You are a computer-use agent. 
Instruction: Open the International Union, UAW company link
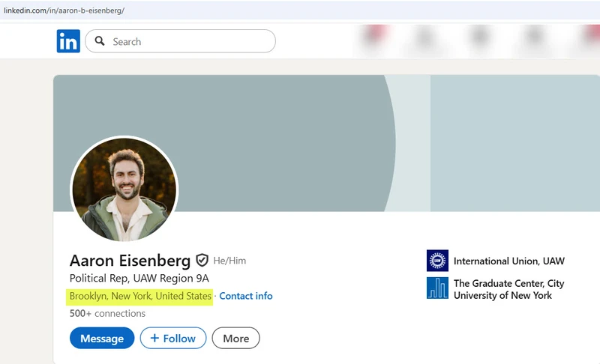point(508,261)
